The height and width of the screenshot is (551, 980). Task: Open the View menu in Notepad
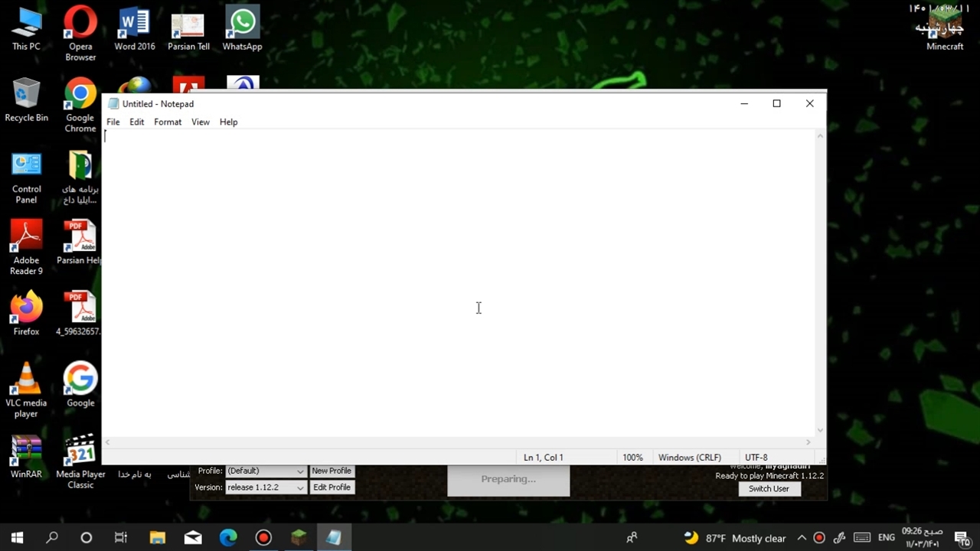tap(200, 122)
